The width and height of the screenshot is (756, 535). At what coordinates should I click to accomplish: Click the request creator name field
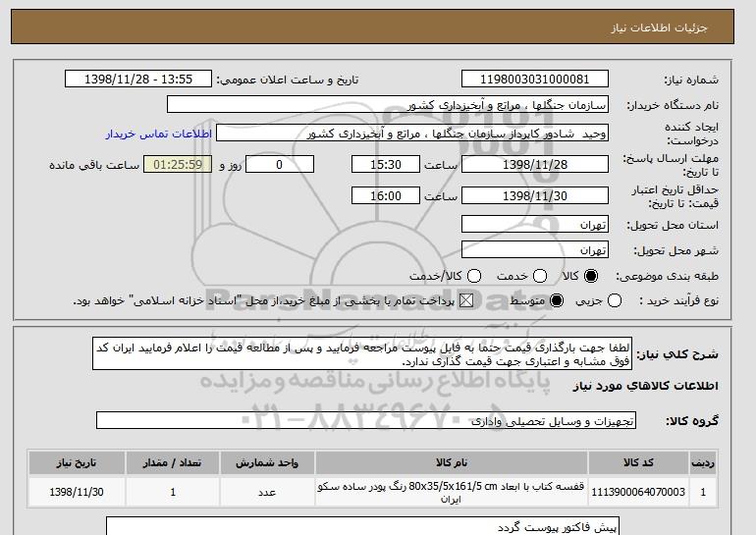(x=412, y=134)
